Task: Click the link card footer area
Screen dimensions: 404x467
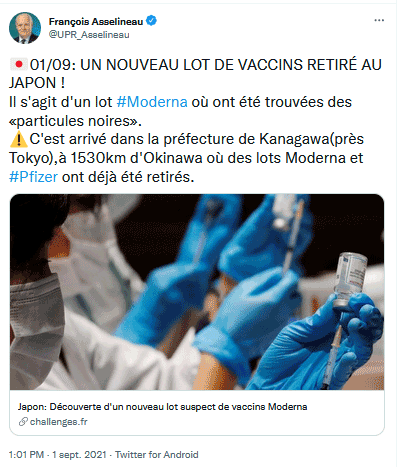Action: [x=197, y=413]
